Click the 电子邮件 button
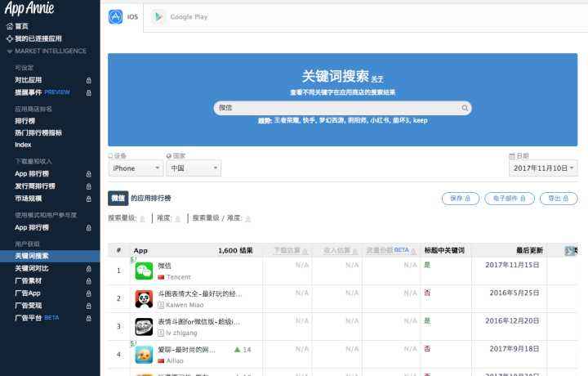 coord(510,199)
